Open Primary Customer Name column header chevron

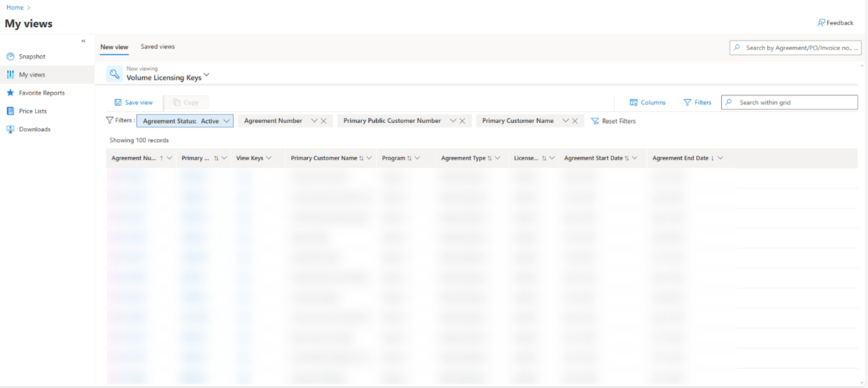pyautogui.click(x=369, y=158)
